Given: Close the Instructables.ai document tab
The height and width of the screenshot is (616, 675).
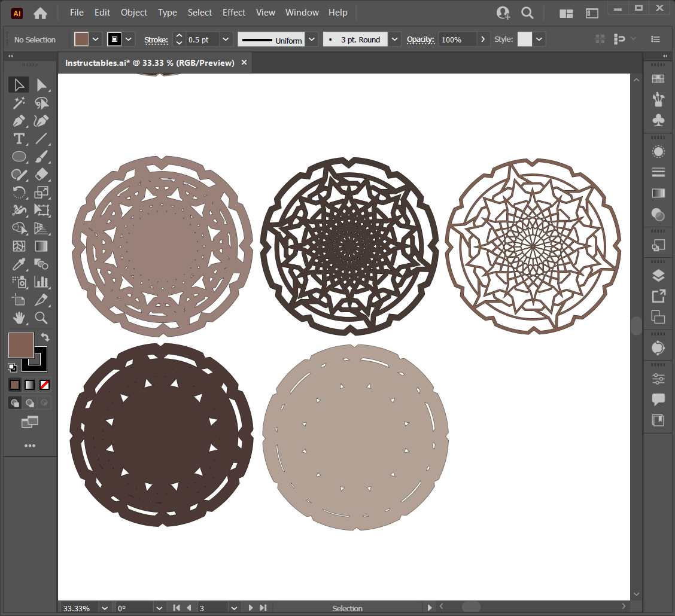Looking at the screenshot, I should pos(244,62).
